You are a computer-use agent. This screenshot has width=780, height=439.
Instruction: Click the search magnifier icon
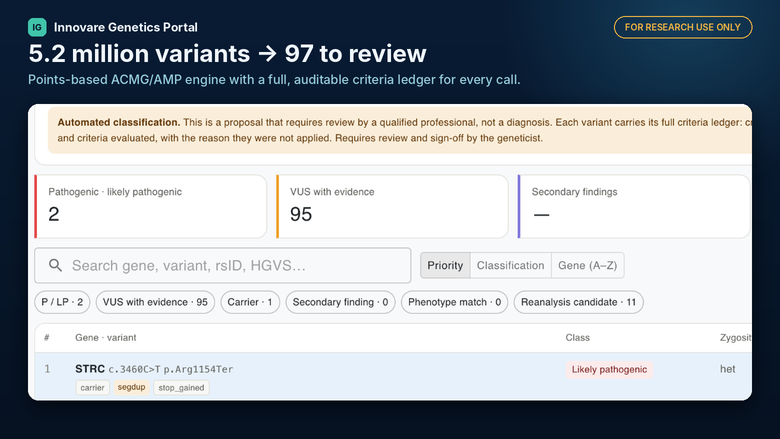point(55,265)
